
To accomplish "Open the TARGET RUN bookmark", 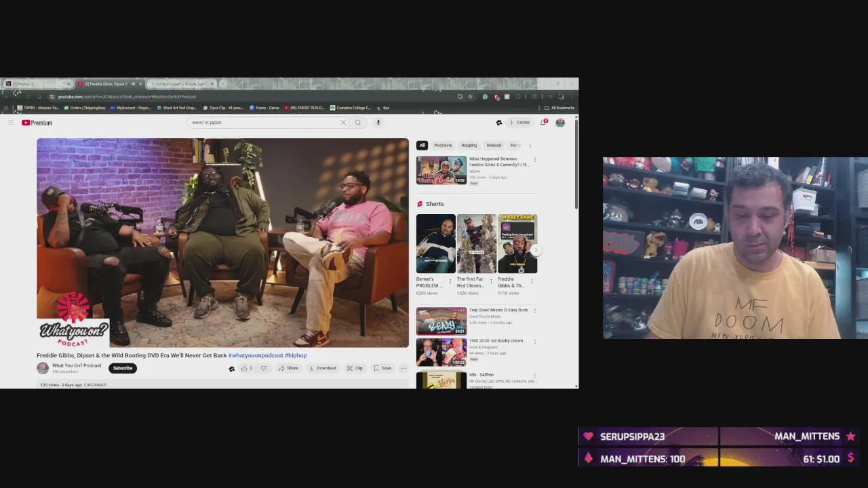I will tap(304, 108).
